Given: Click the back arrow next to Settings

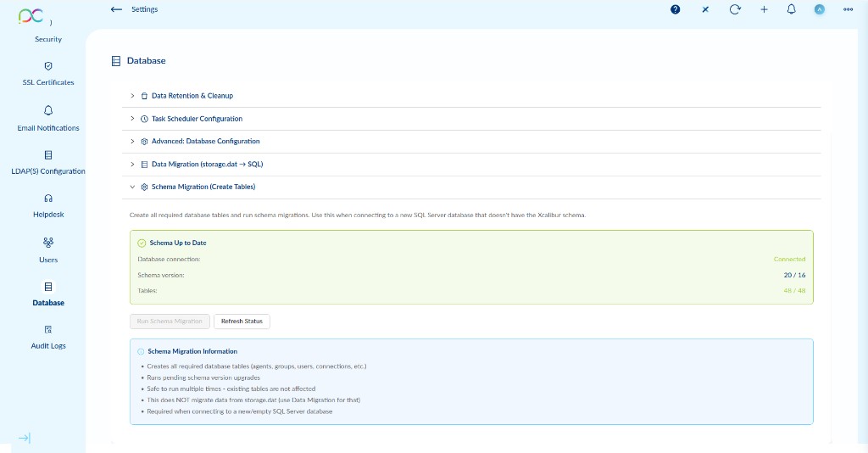Looking at the screenshot, I should (x=115, y=9).
